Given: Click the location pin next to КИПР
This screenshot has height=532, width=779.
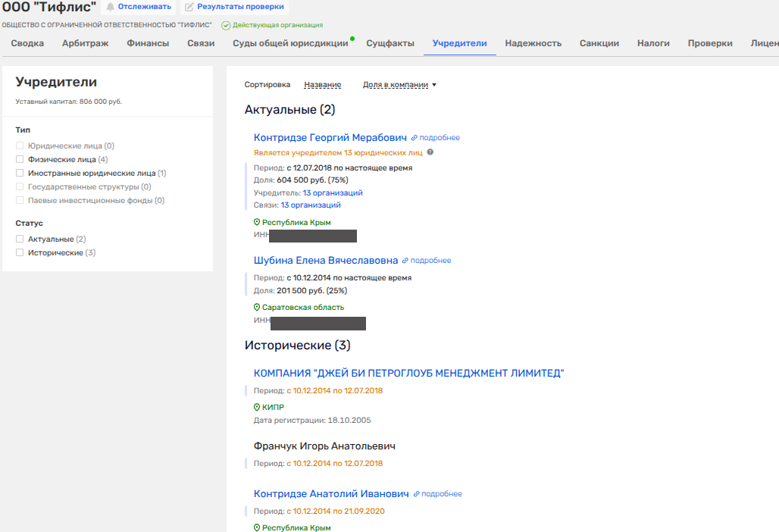Looking at the screenshot, I should [257, 407].
